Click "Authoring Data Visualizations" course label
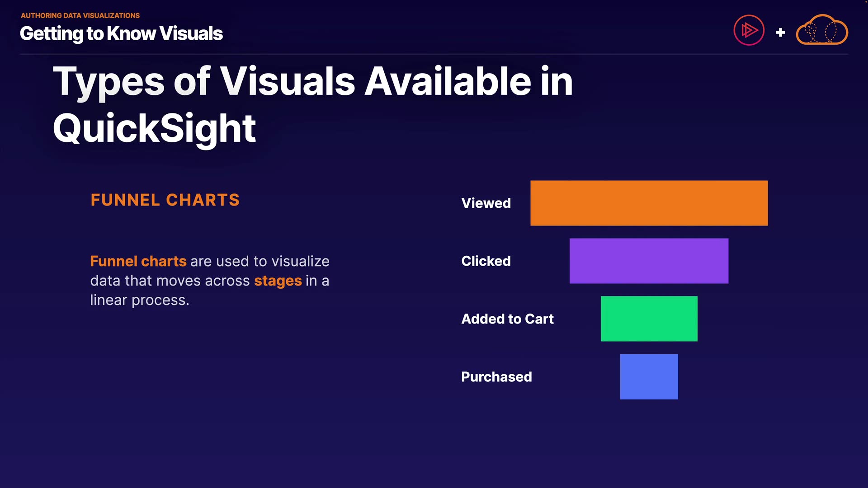This screenshot has height=488, width=868. coord(80,15)
